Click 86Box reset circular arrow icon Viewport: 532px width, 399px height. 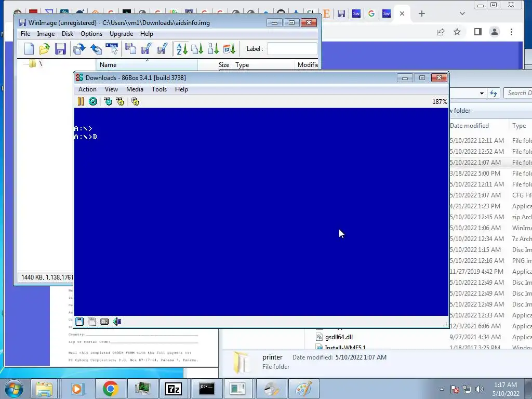(93, 101)
